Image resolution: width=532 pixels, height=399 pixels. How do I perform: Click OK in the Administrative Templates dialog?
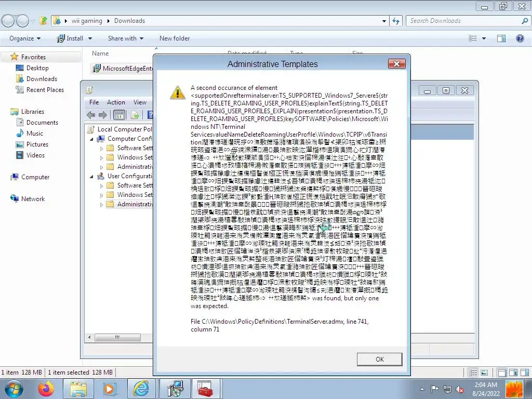(x=379, y=360)
